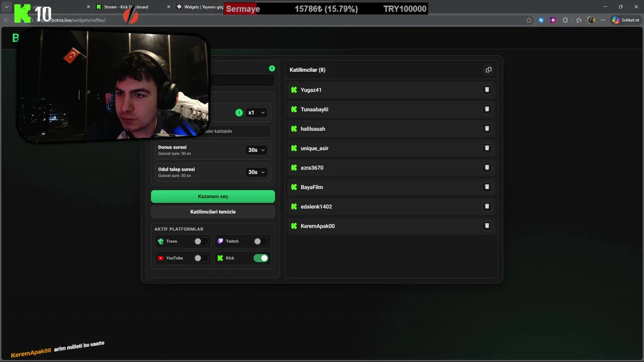Open the browser three-dot settings menu
Image resolution: width=644 pixels, height=362 pixels.
(603, 20)
